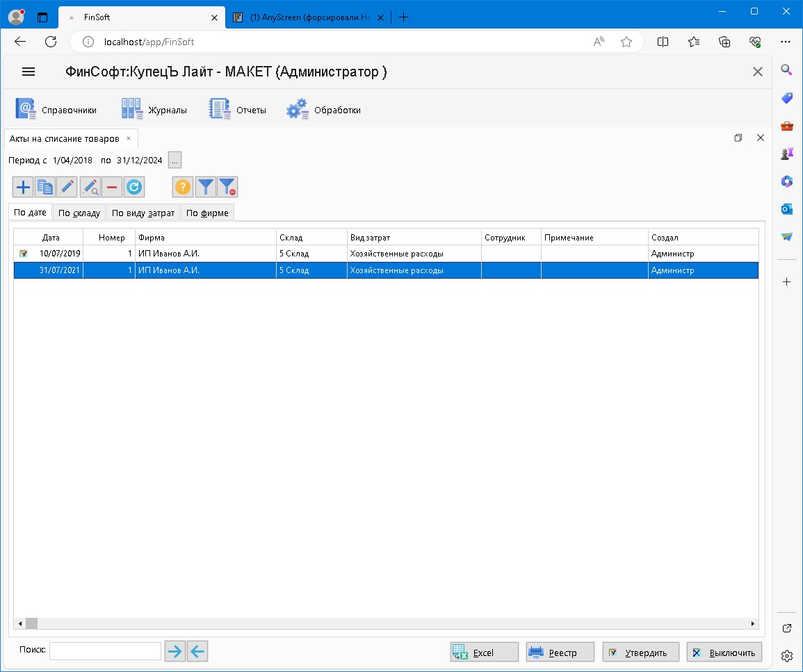This screenshot has height=672, width=803.
Task: Open the hamburger main menu
Action: click(29, 72)
